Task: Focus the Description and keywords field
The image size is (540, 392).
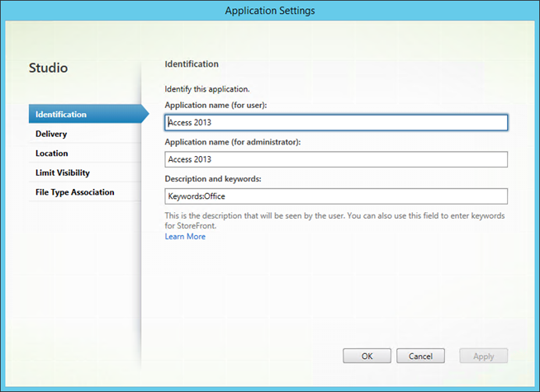Action: [x=336, y=196]
